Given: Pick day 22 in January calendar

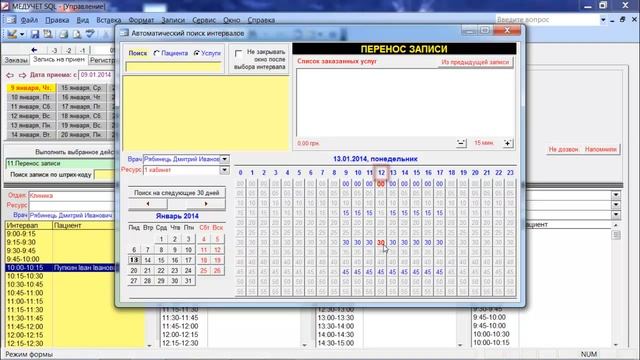Looking at the screenshot, I should 161,270.
